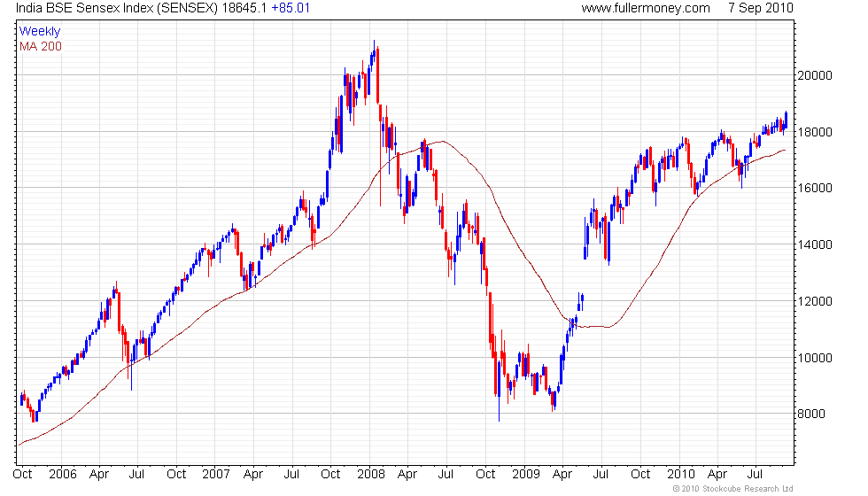
Task: Click the 2009 year label on time axis
Action: click(x=526, y=474)
